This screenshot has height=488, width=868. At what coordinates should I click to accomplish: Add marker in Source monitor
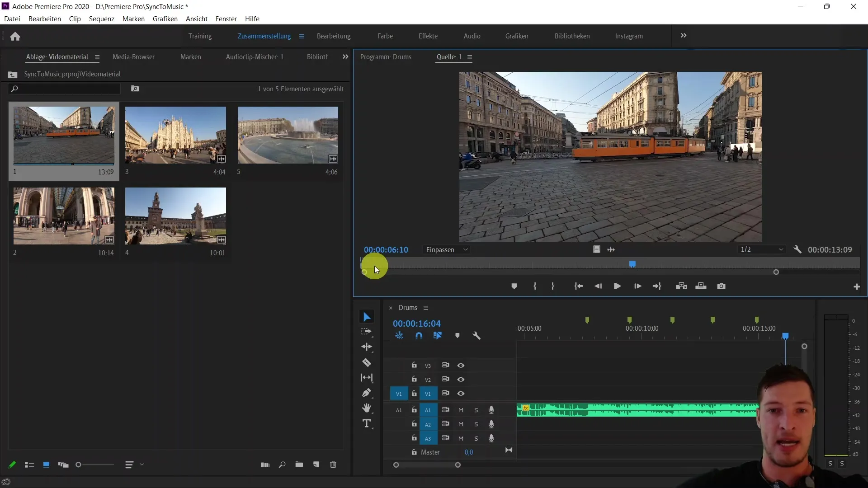(x=514, y=286)
